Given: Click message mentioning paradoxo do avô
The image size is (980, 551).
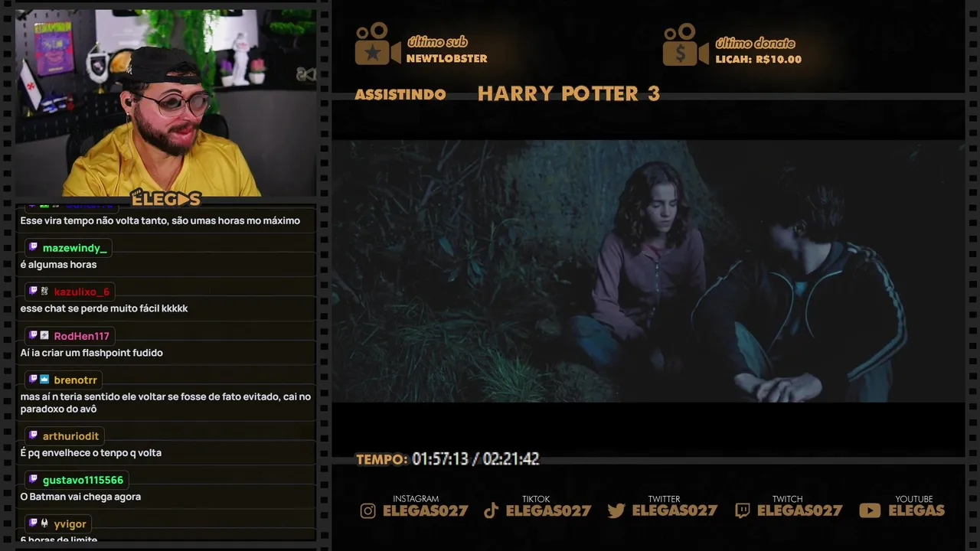Looking at the screenshot, I should tap(165, 403).
